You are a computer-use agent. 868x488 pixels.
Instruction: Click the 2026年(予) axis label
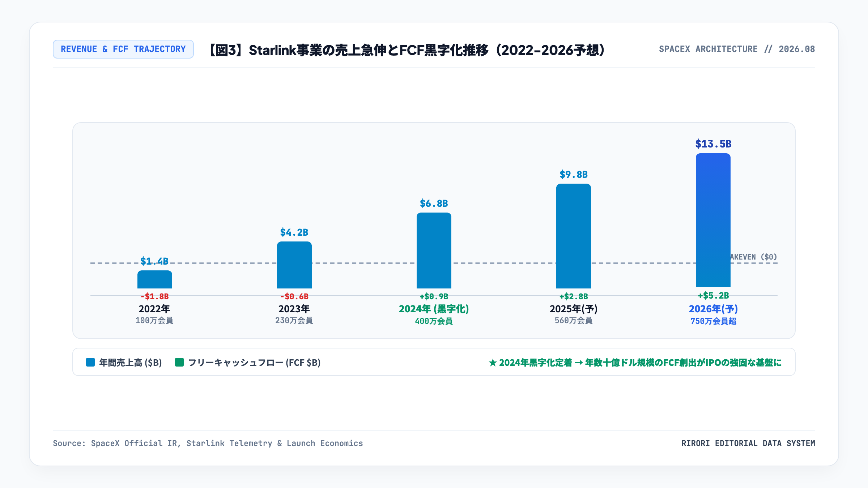pyautogui.click(x=713, y=309)
